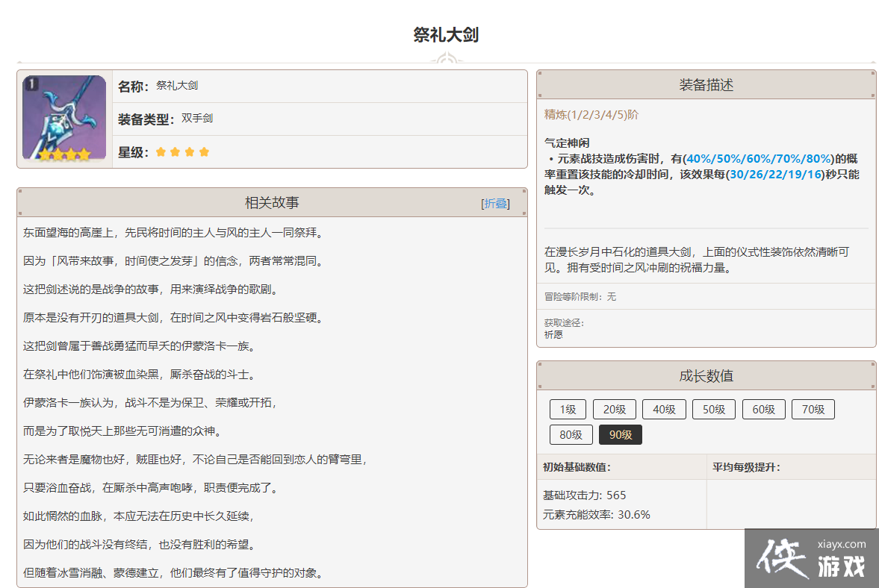Click the 基础攻击力 565 stat text
Viewport: 879px width, 588px height.
click(584, 495)
